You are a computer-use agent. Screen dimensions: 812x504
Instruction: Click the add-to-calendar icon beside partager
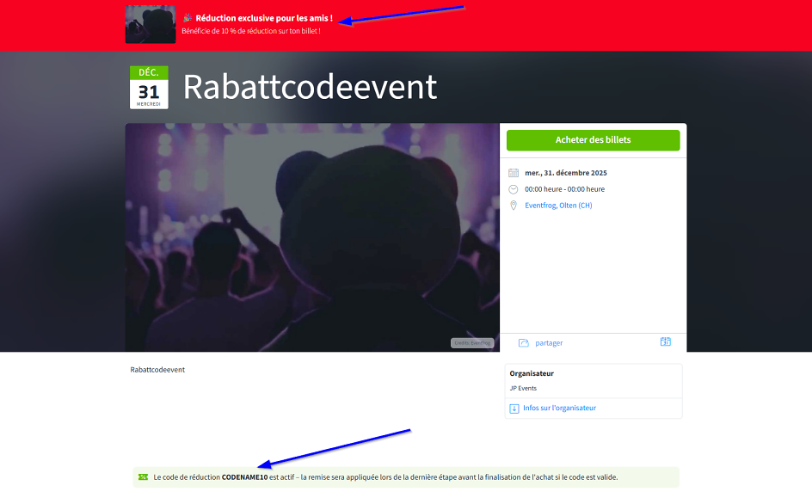click(665, 341)
